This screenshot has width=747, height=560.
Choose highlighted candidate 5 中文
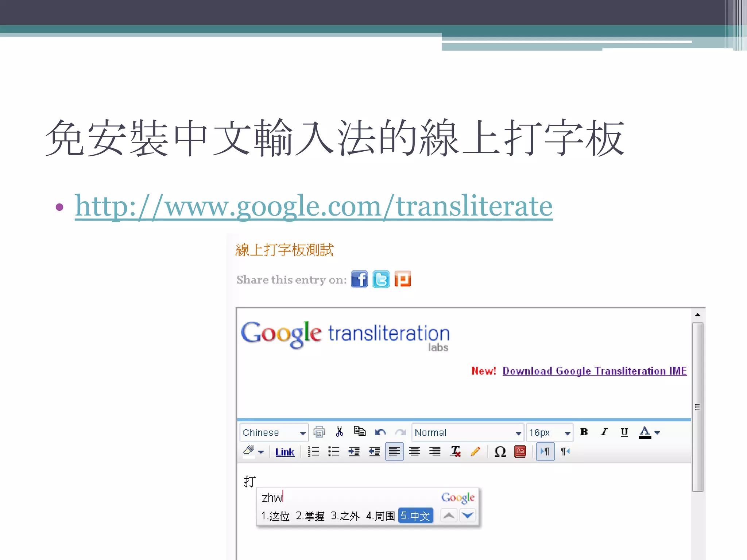416,516
